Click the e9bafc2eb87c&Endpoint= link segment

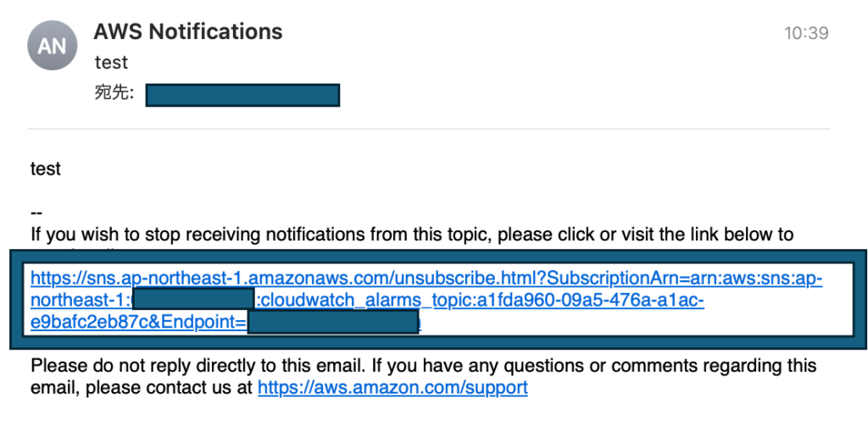(138, 322)
